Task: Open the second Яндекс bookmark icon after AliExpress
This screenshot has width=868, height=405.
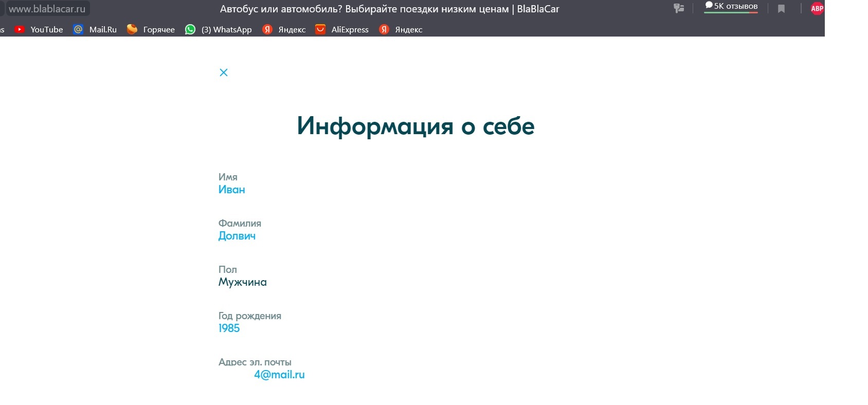Action: 384,29
